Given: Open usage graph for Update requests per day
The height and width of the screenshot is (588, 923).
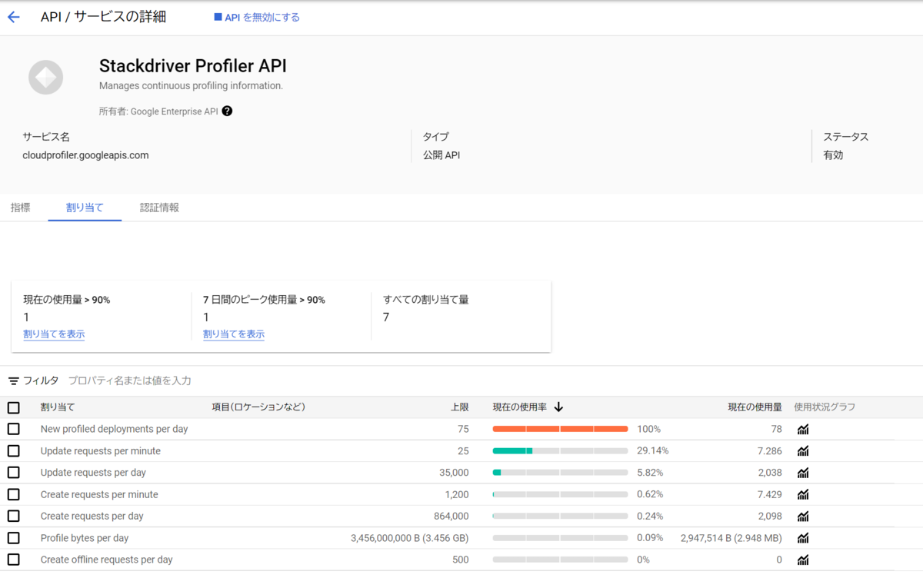Looking at the screenshot, I should (803, 473).
